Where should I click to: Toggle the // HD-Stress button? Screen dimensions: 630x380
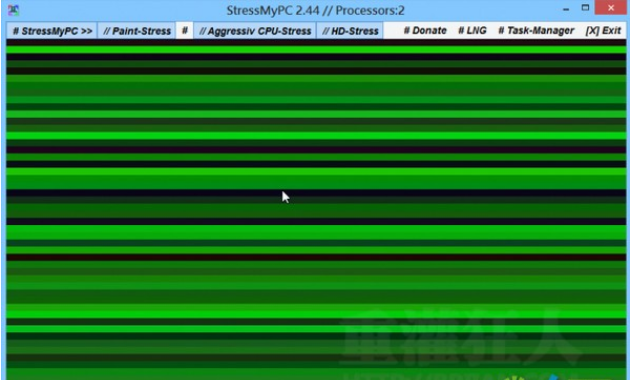click(350, 31)
